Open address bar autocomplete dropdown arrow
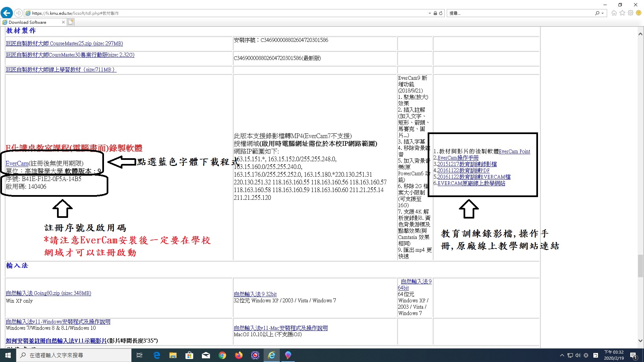Image resolution: width=644 pixels, height=362 pixels. point(430,13)
